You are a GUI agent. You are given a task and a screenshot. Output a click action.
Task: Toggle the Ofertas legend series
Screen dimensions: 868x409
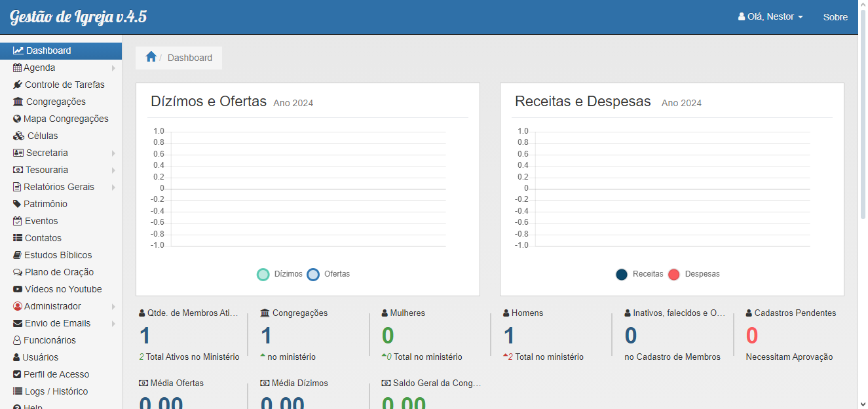point(329,274)
